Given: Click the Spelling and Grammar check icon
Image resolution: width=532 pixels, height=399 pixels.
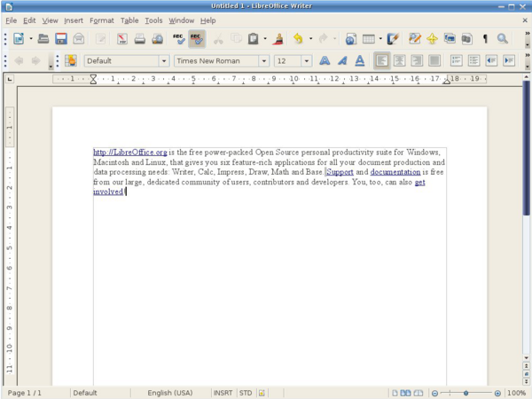Looking at the screenshot, I should 178,39.
